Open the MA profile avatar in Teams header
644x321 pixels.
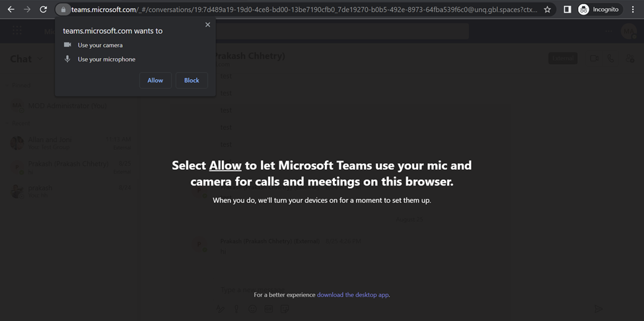pyautogui.click(x=628, y=31)
